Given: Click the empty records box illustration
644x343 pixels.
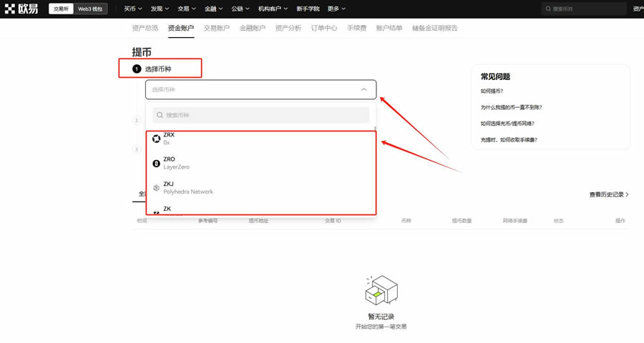Looking at the screenshot, I should (381, 291).
